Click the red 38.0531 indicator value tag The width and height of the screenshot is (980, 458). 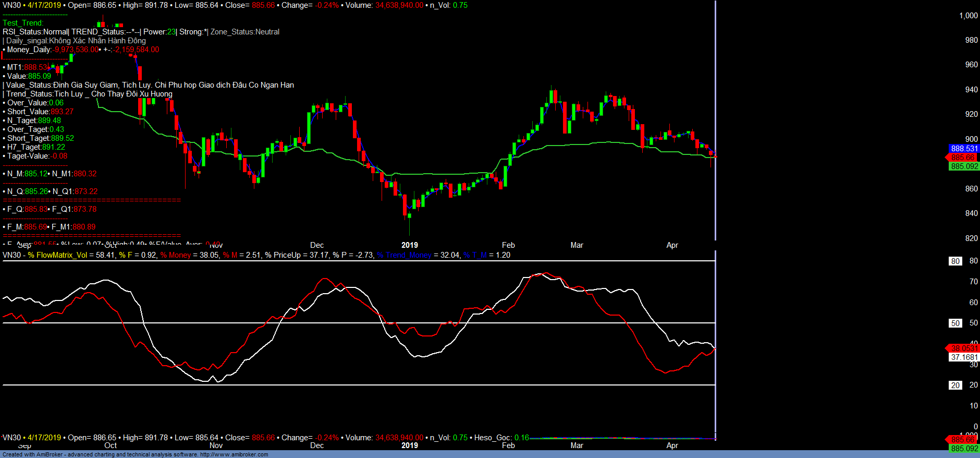(963, 348)
